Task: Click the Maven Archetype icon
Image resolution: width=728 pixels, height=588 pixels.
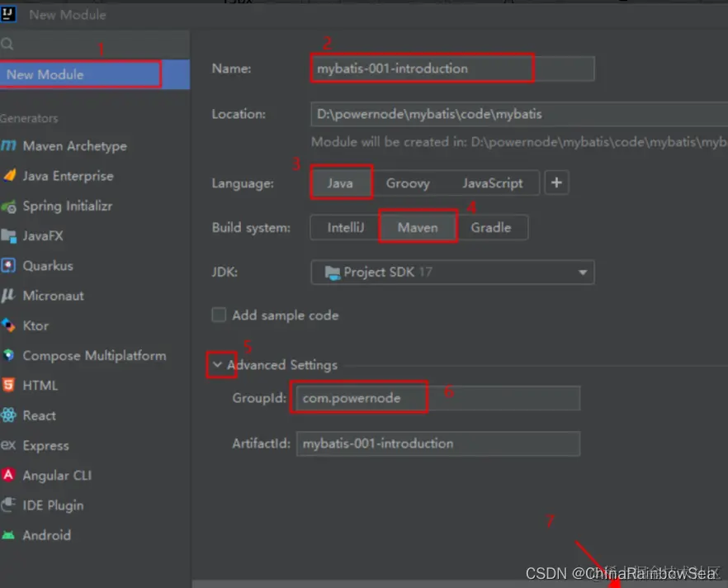Action: [8, 146]
